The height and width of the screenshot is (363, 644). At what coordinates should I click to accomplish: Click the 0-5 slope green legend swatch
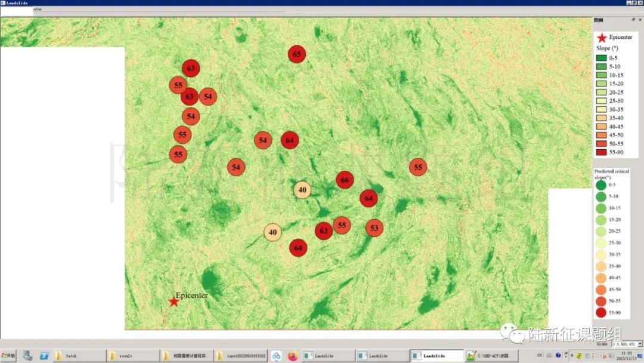point(601,58)
